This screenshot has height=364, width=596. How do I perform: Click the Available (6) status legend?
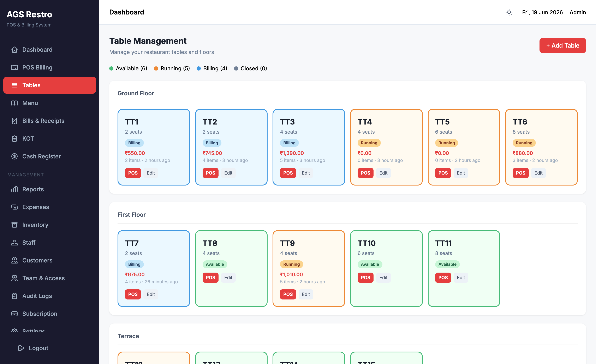pos(128,68)
